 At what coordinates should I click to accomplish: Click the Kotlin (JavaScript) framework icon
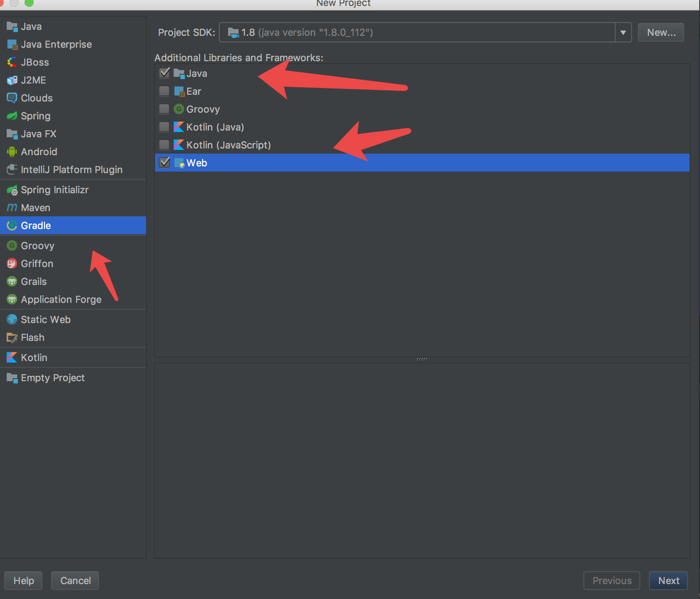tap(179, 145)
